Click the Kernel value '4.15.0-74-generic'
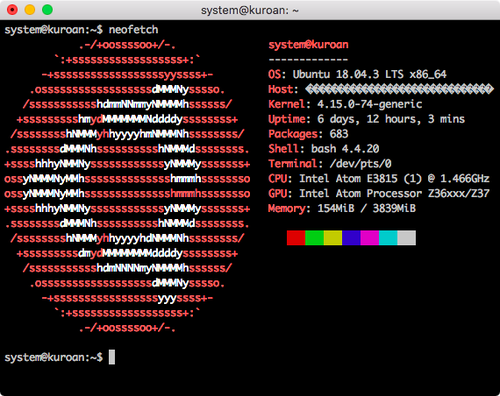 click(369, 104)
